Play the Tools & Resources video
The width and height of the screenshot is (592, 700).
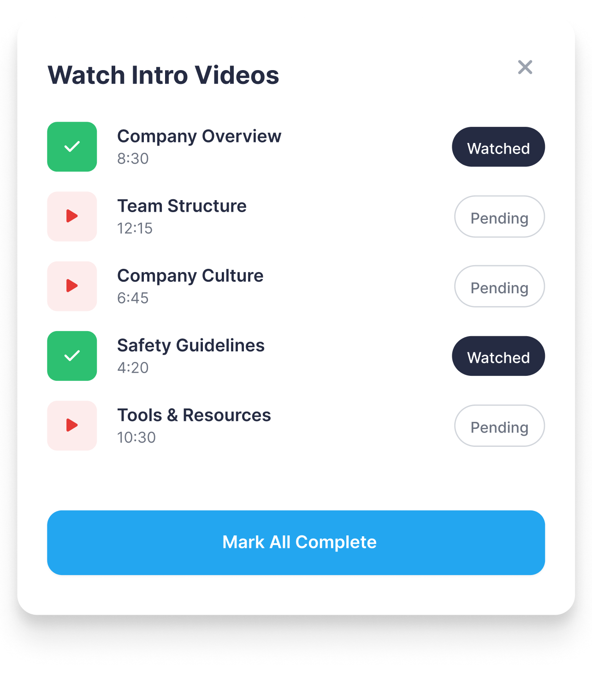pos(72,425)
